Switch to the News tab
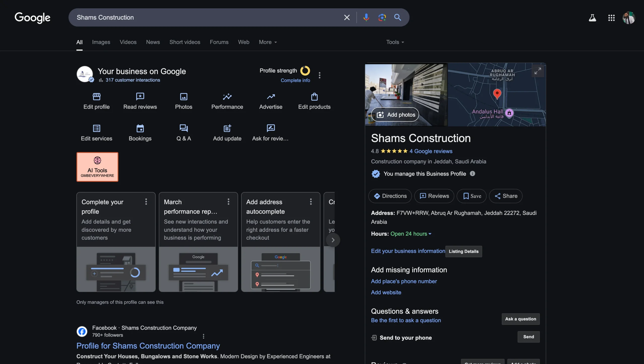Screen dimensions: 644x364 pos(153,42)
